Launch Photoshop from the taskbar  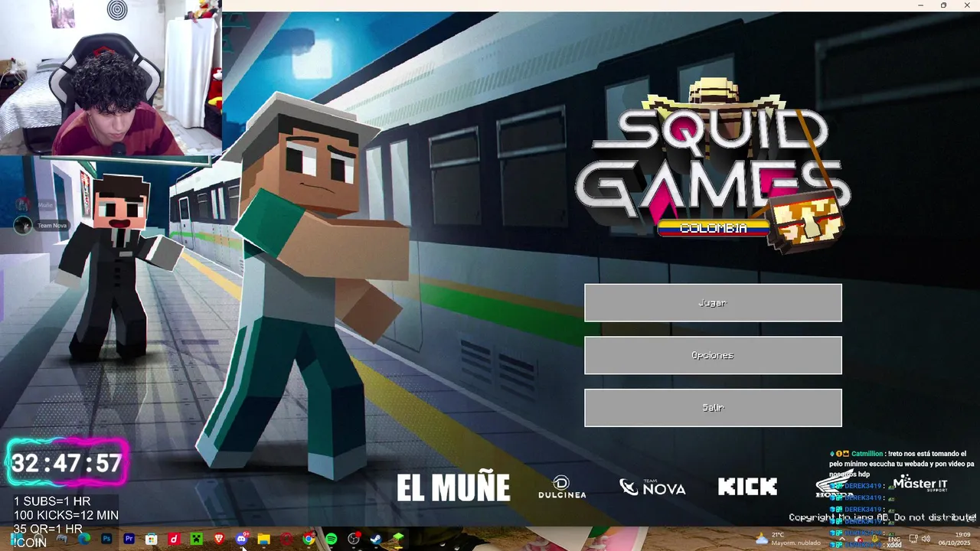106,539
